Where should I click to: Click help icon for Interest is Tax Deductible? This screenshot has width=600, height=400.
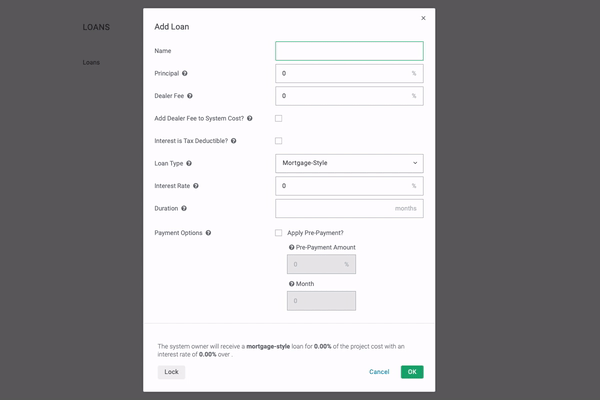coord(234,141)
